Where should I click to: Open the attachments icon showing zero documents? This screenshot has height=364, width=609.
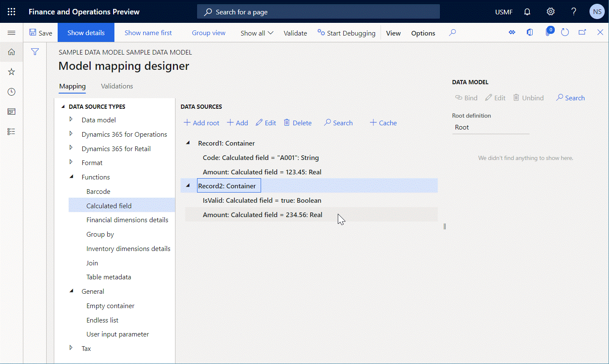coord(548,32)
